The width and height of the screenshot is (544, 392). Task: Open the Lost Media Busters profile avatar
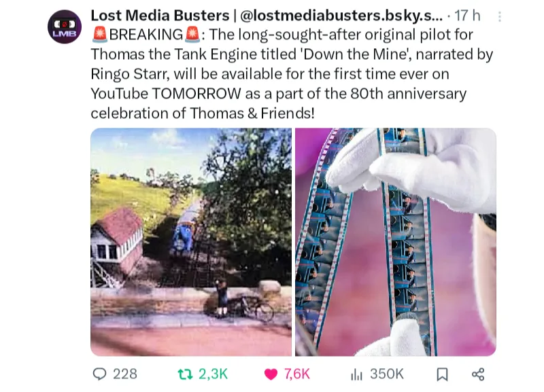tap(65, 26)
